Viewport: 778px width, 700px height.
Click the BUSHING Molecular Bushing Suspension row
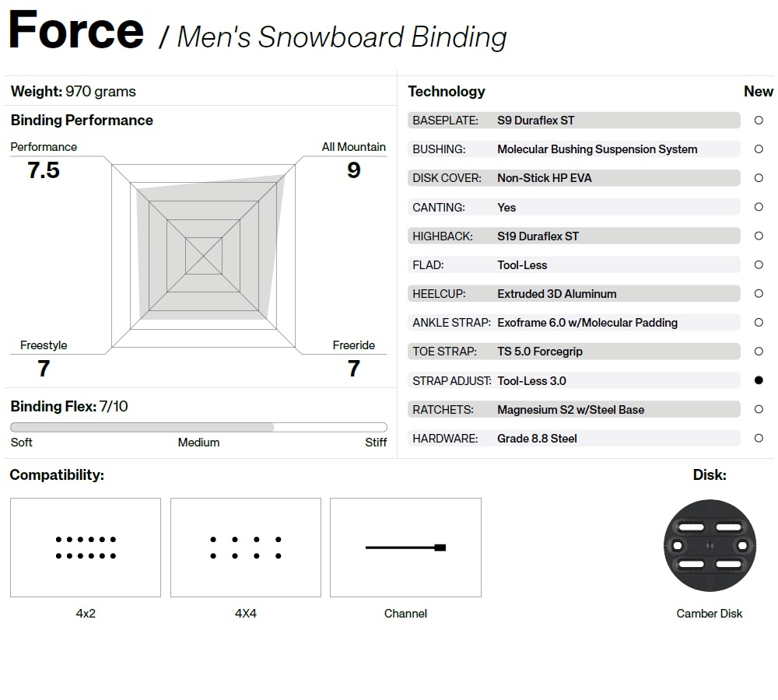pos(573,149)
